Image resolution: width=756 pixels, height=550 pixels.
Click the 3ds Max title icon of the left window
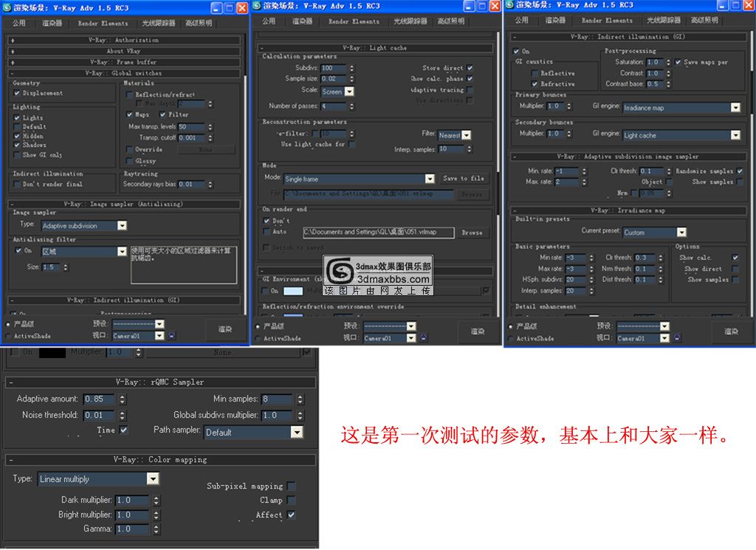(6, 7)
